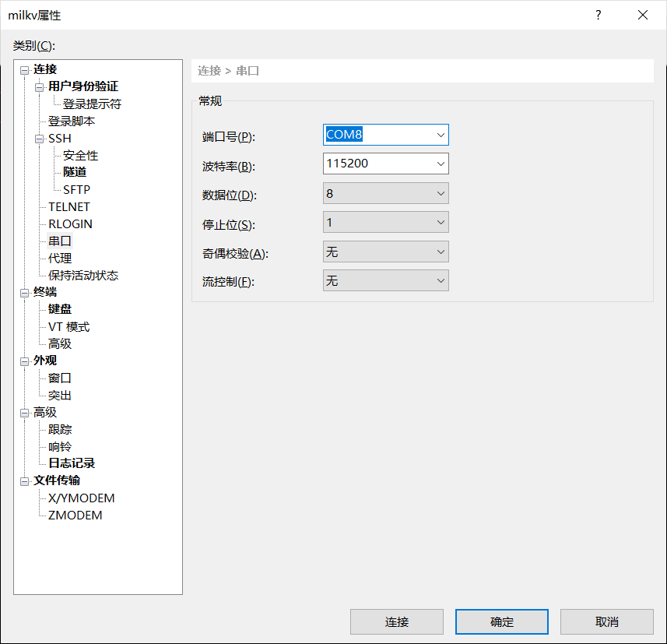Select 登录提示符 tree item
The width and height of the screenshot is (667, 644).
(x=92, y=104)
